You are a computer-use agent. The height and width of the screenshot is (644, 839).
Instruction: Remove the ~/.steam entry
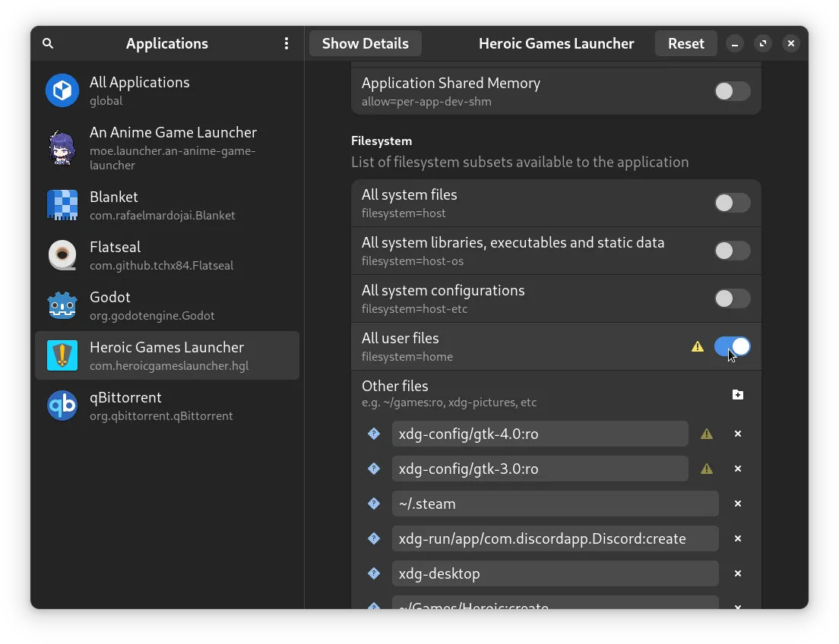(x=738, y=504)
